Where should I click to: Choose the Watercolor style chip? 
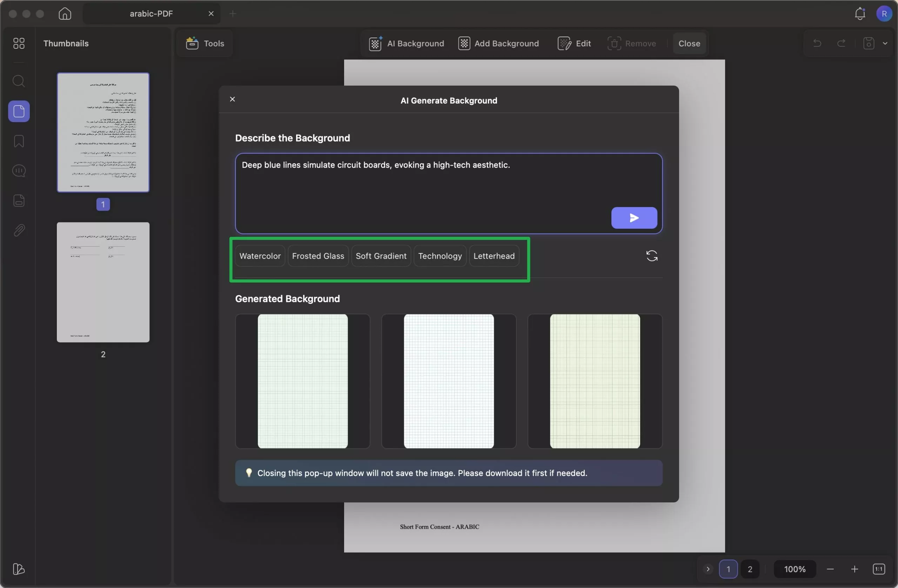tap(260, 256)
